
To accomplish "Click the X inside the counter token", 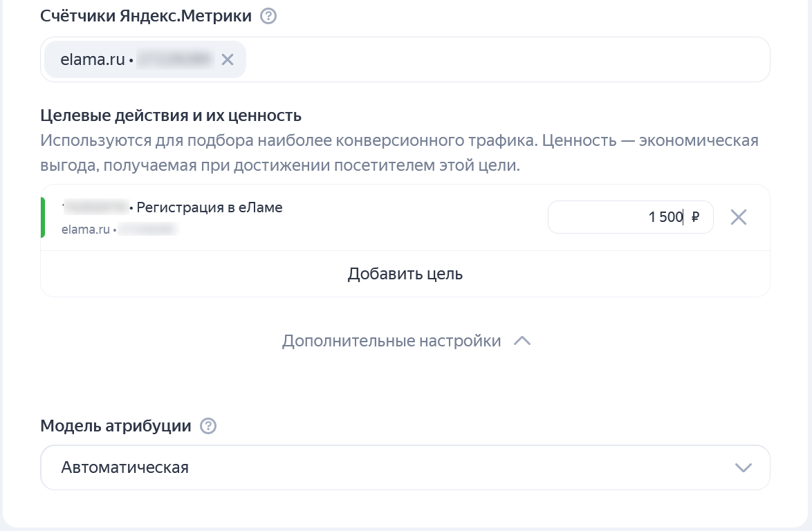I will pyautogui.click(x=227, y=59).
